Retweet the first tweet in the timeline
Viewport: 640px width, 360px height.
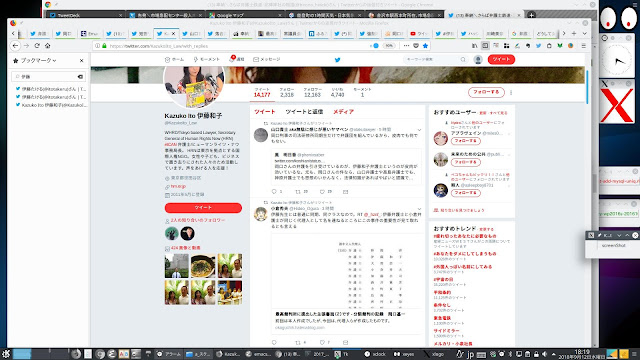pyautogui.click(x=298, y=191)
